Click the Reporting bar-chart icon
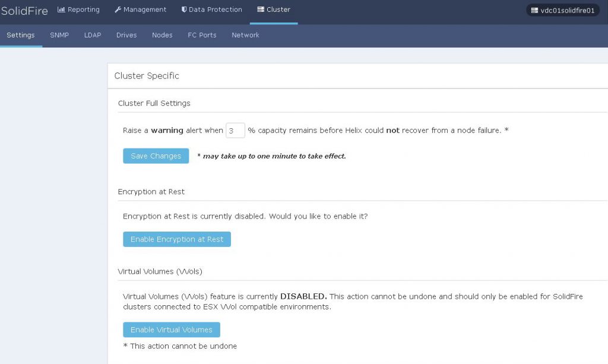The image size is (608, 364). pos(61,9)
